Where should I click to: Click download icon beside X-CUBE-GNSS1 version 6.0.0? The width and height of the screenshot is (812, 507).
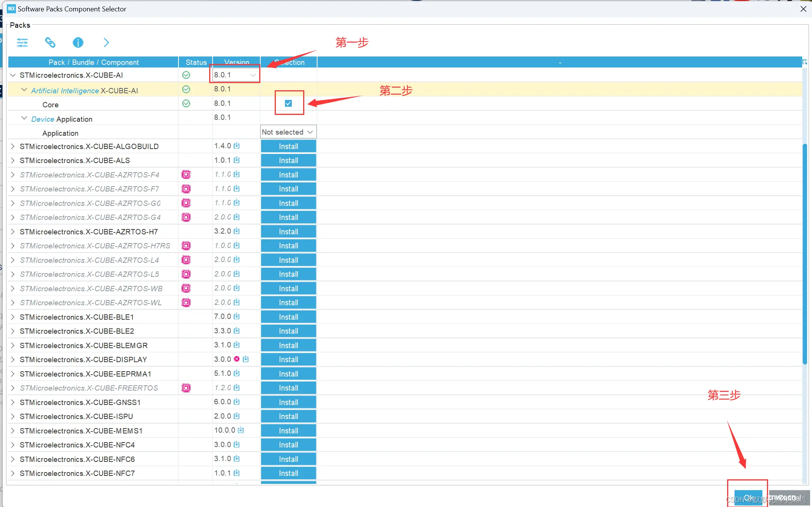pyautogui.click(x=237, y=402)
